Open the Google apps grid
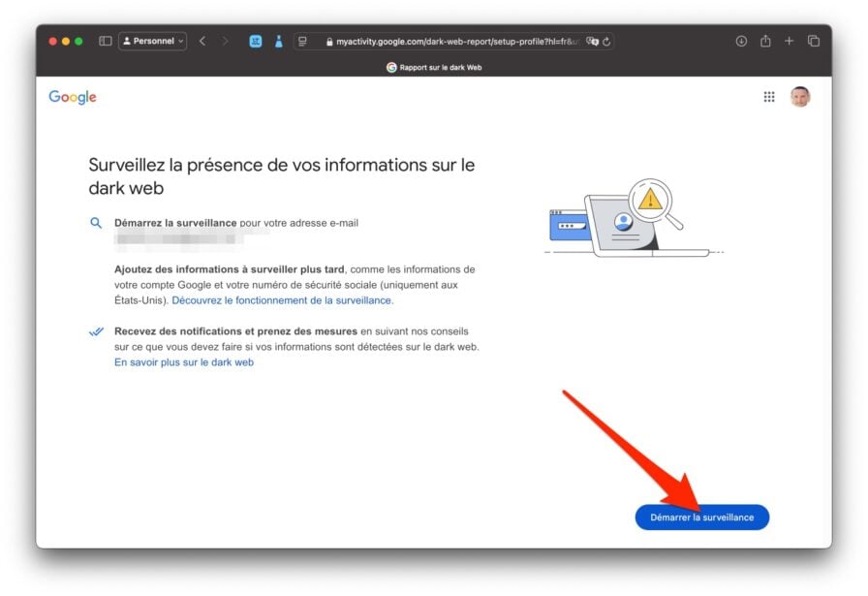Screen dimensions: 868x596 point(769,97)
